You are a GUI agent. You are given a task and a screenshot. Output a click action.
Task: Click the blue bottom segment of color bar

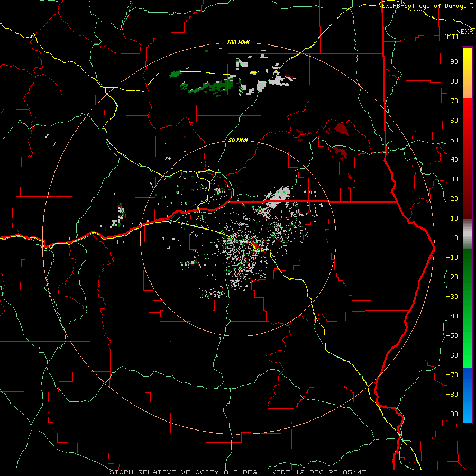[x=467, y=396]
